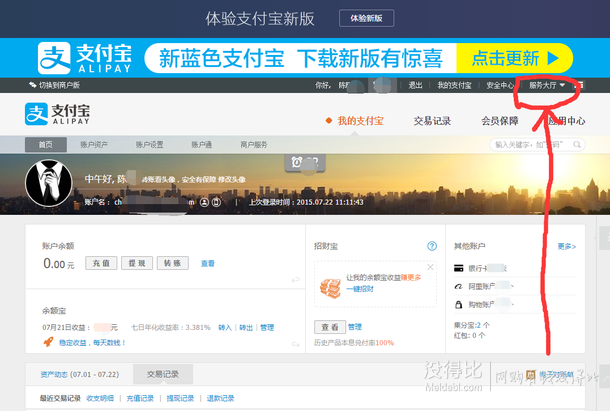Image resolution: width=610 pixels, height=411 pixels.
Task: Click the Alipay logo in the blue banner
Action: pyautogui.click(x=85, y=58)
